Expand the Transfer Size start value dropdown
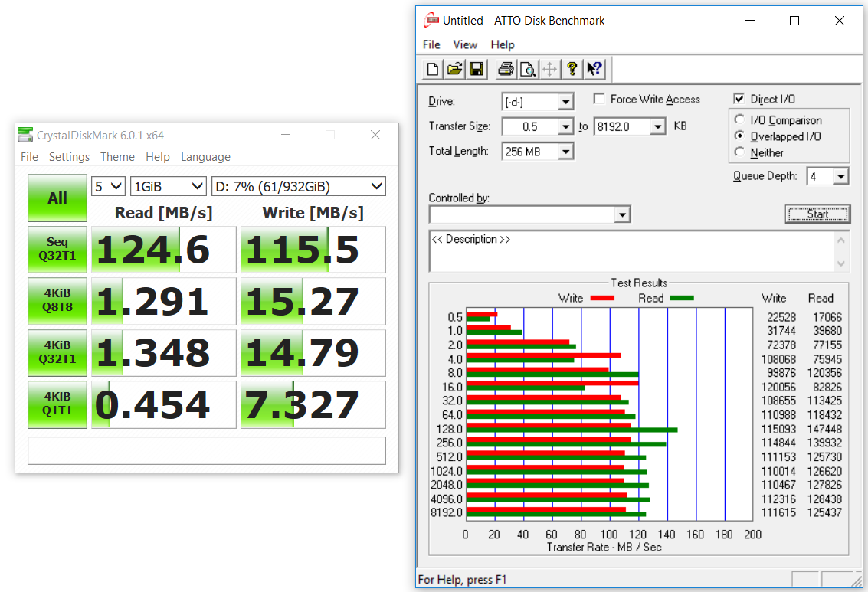Viewport: 868px width, 592px height. pyautogui.click(x=565, y=126)
